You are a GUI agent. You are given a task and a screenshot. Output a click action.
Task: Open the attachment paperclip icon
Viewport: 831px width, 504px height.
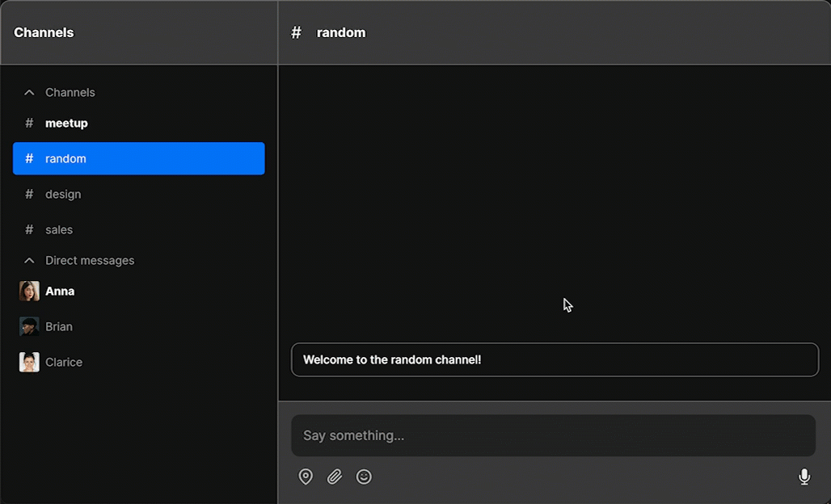tap(335, 477)
